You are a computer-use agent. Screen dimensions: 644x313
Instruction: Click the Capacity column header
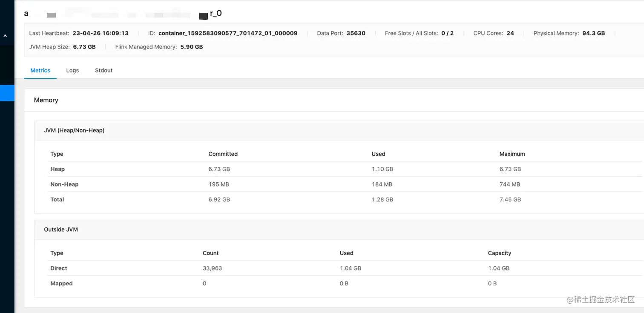(x=499, y=253)
